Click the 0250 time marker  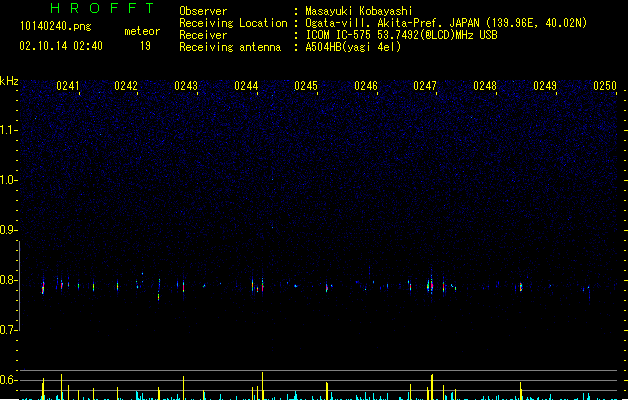pos(605,86)
